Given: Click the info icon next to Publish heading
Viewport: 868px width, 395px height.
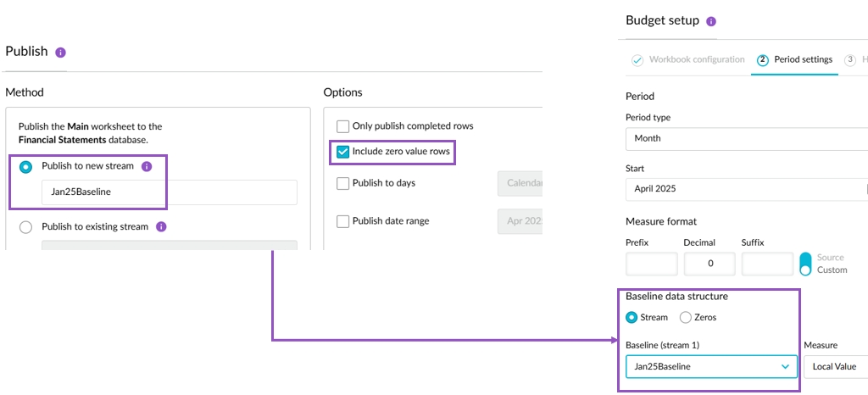Looking at the screenshot, I should tap(60, 53).
